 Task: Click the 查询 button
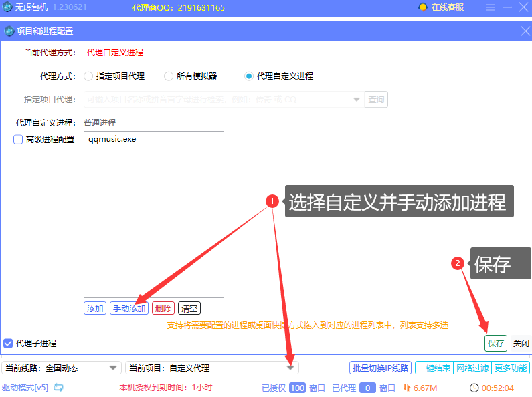[x=376, y=99]
